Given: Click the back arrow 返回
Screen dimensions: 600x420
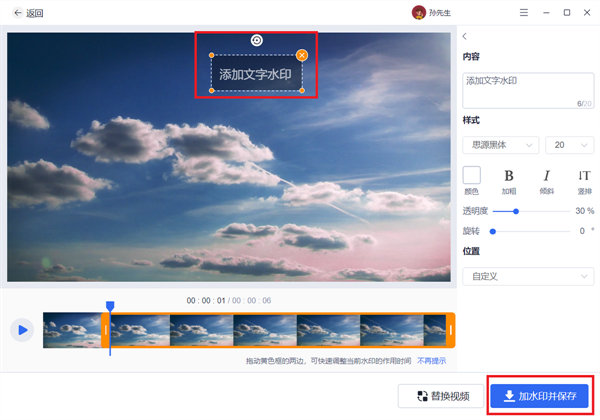Looking at the screenshot, I should (x=27, y=13).
